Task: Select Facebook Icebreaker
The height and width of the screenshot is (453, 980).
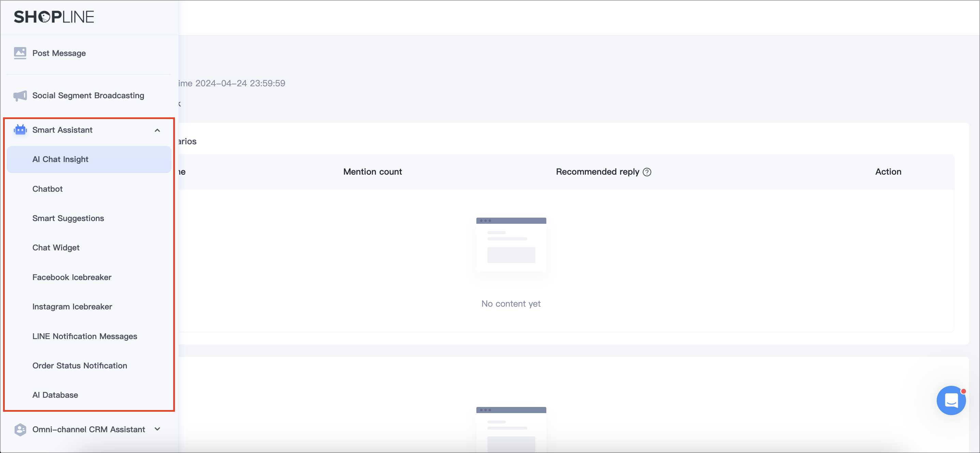Action: coord(72,277)
